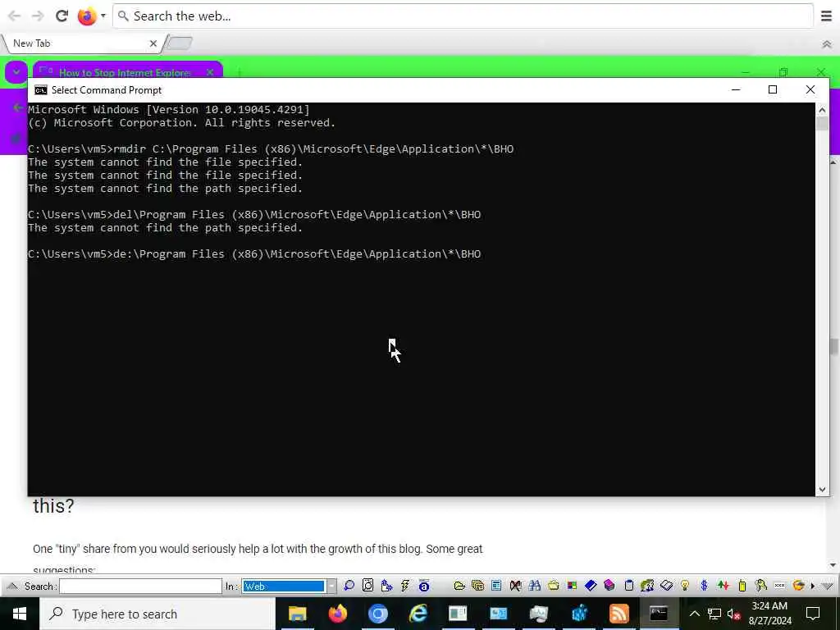Click the muted volume tray icon
This screenshot has width=840, height=630.
[x=733, y=614]
